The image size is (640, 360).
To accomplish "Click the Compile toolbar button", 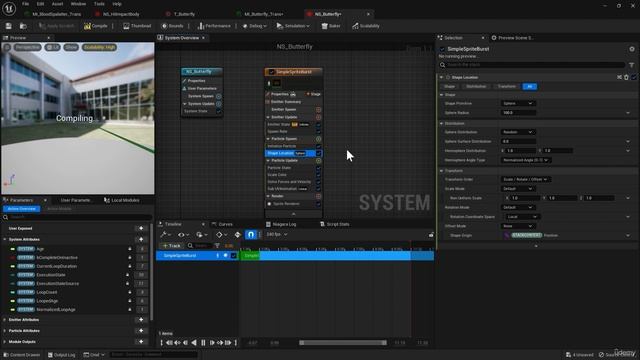I will (x=96, y=26).
